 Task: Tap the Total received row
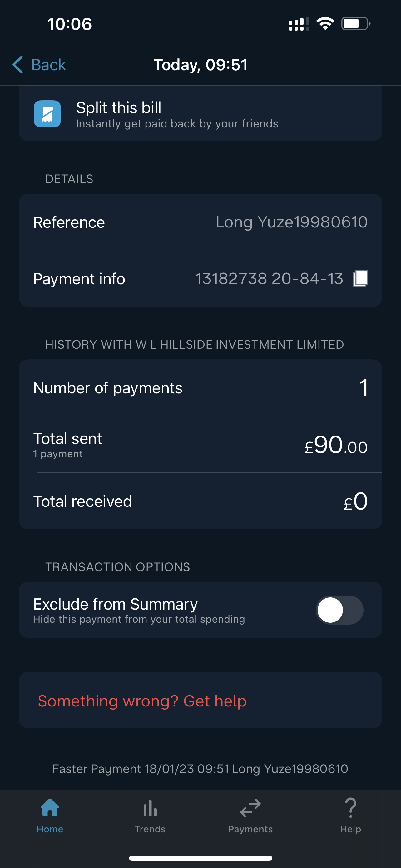click(200, 501)
